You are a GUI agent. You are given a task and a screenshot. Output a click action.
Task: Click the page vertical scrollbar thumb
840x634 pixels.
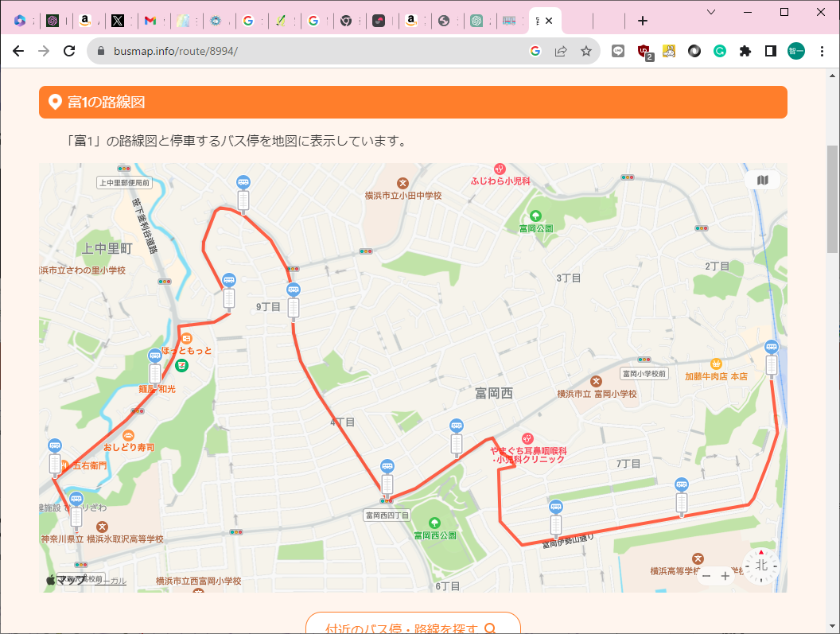[832, 199]
